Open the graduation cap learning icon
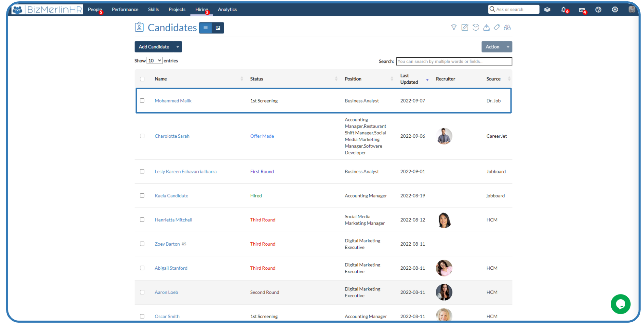The height and width of the screenshot is (325, 644). click(x=547, y=9)
